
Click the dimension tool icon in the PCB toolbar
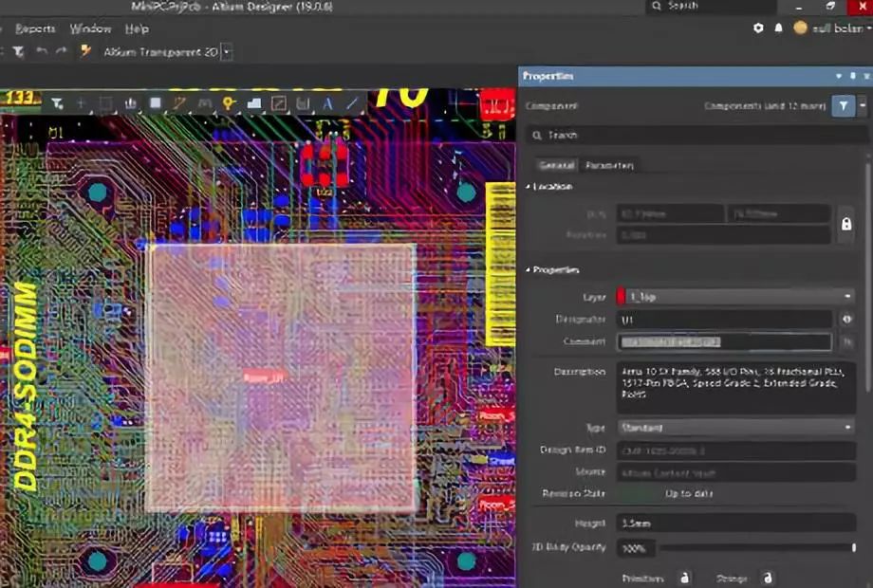point(278,103)
